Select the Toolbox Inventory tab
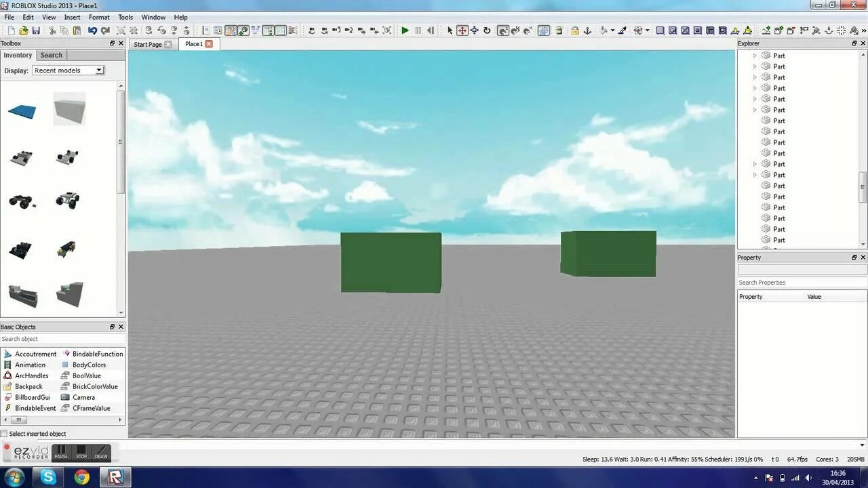The image size is (868, 488). tap(18, 55)
